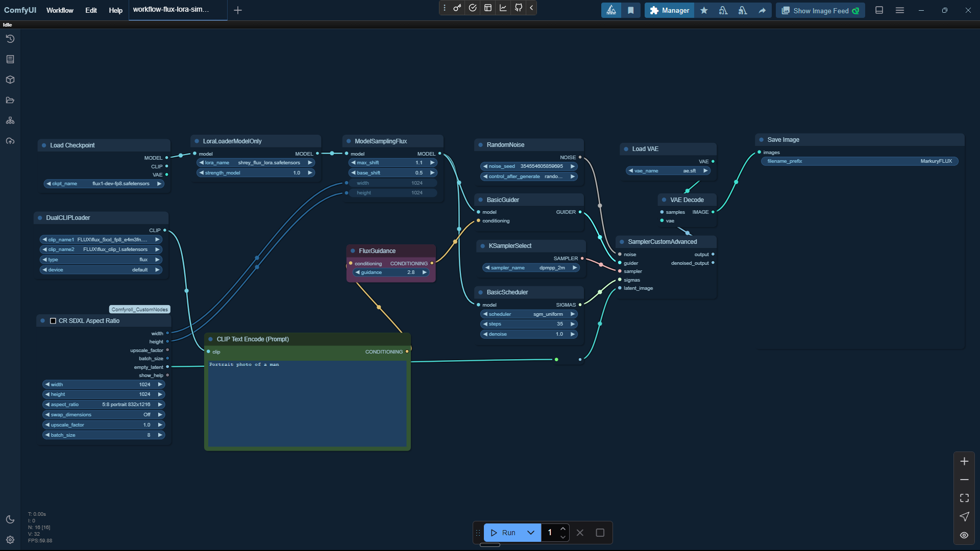This screenshot has width=980, height=551.
Task: Adjust the denoise 1.0 field
Action: (529, 334)
